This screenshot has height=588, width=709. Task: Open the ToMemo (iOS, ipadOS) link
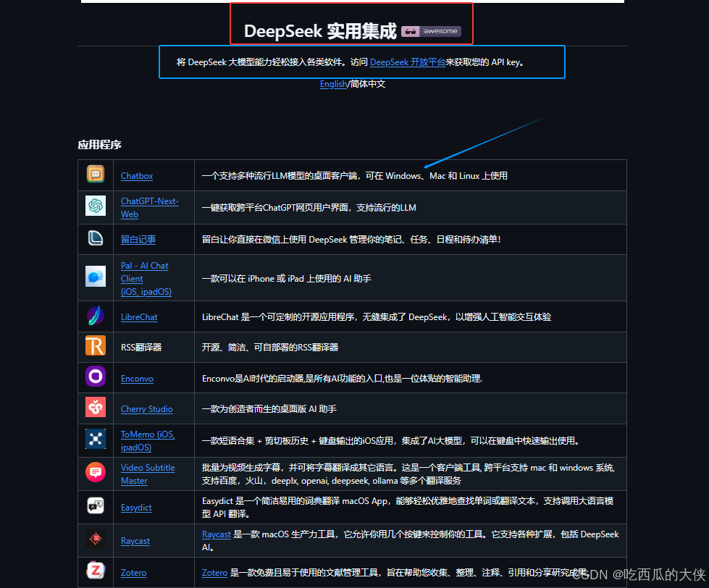coord(148,441)
